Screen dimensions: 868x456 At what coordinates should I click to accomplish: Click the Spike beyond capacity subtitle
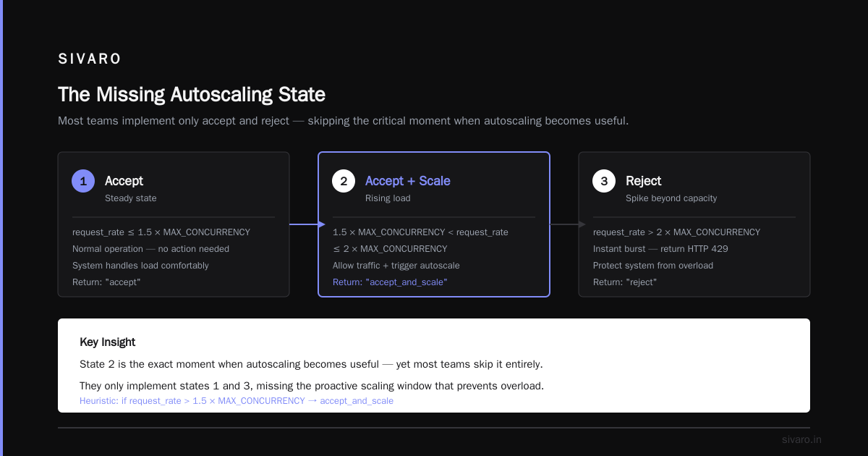click(x=671, y=198)
